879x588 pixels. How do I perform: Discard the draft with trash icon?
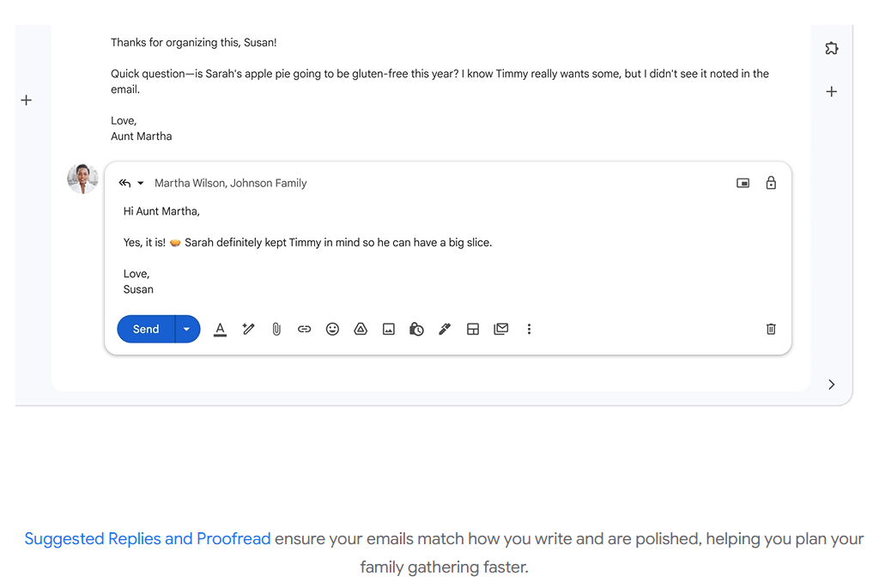[771, 329]
